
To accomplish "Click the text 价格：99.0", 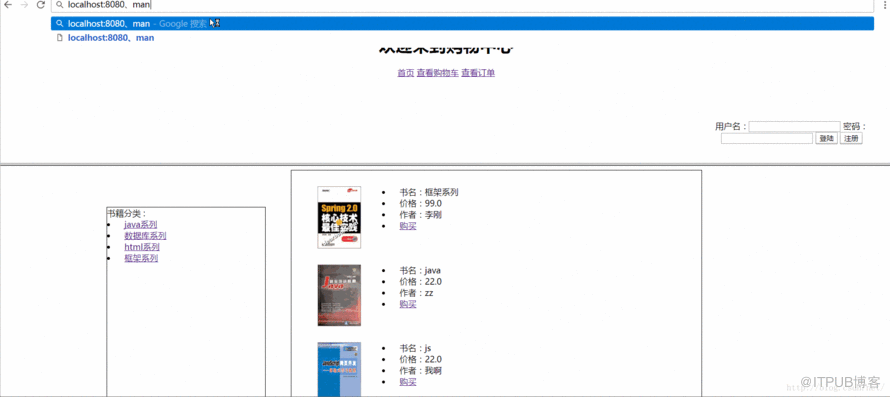I will click(421, 203).
